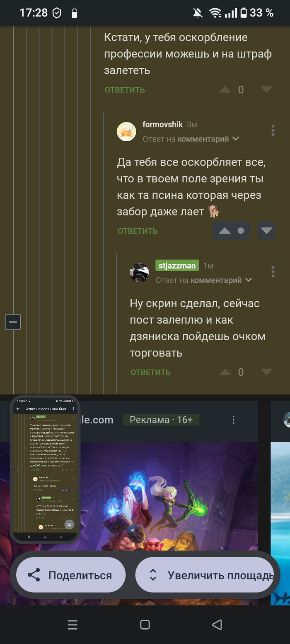Tap Поделиться to share the screenshot
This screenshot has height=644, width=290.
71,575
